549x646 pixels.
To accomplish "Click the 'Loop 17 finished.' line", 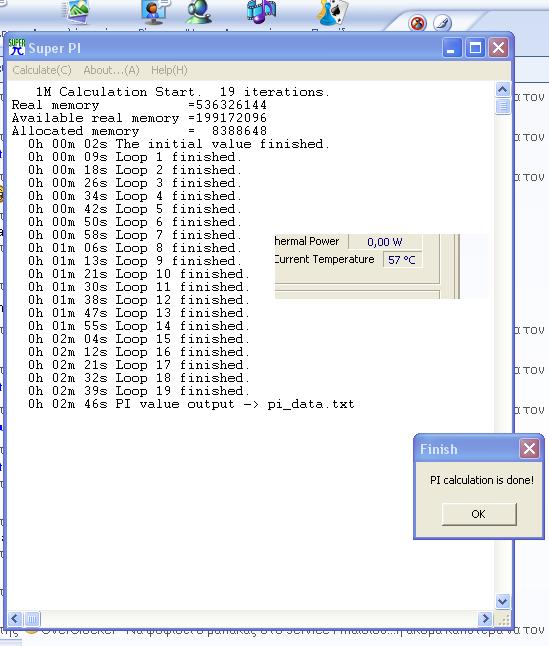I will 139,365.
